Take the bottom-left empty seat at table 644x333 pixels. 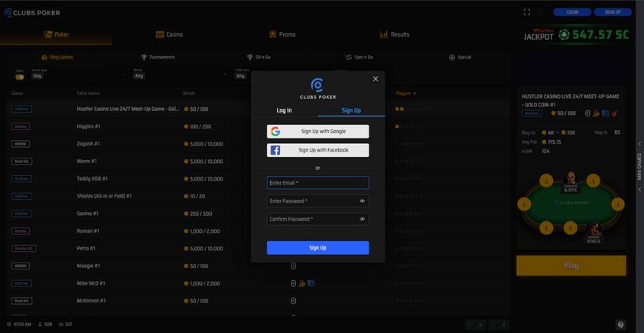[x=546, y=228]
